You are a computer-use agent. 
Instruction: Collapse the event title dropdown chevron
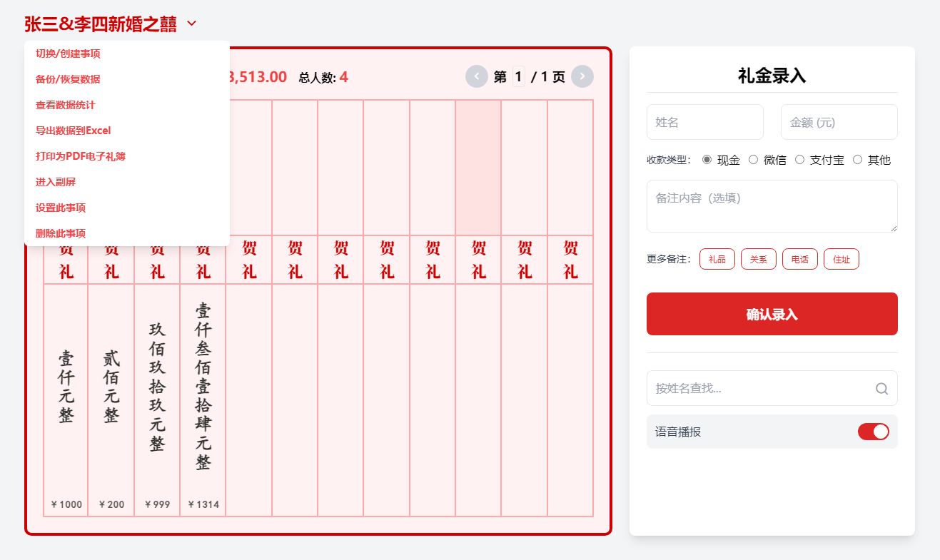click(x=191, y=24)
